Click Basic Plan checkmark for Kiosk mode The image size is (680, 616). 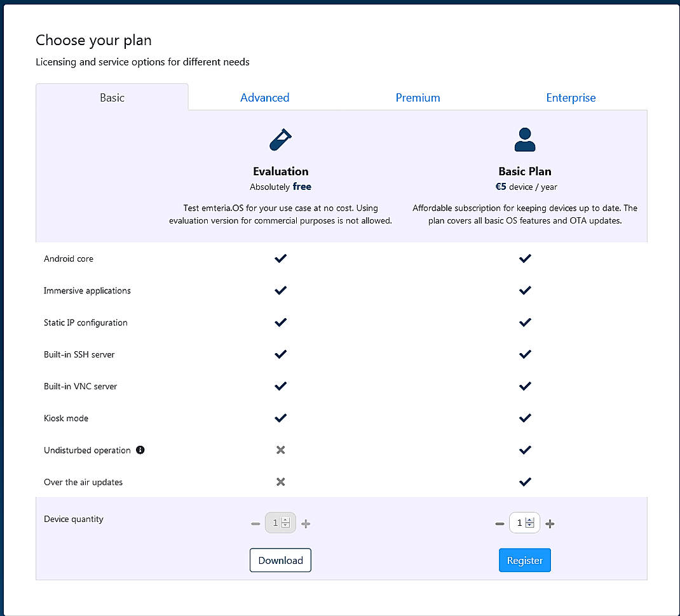pyautogui.click(x=525, y=418)
